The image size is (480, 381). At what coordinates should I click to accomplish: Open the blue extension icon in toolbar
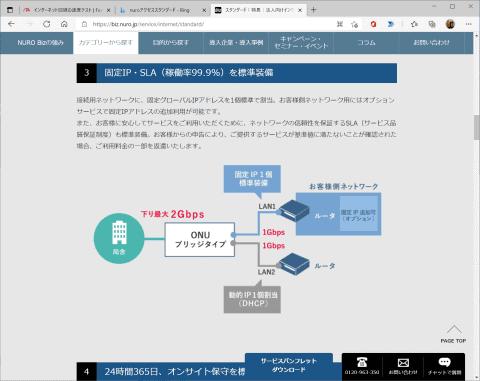point(391,24)
